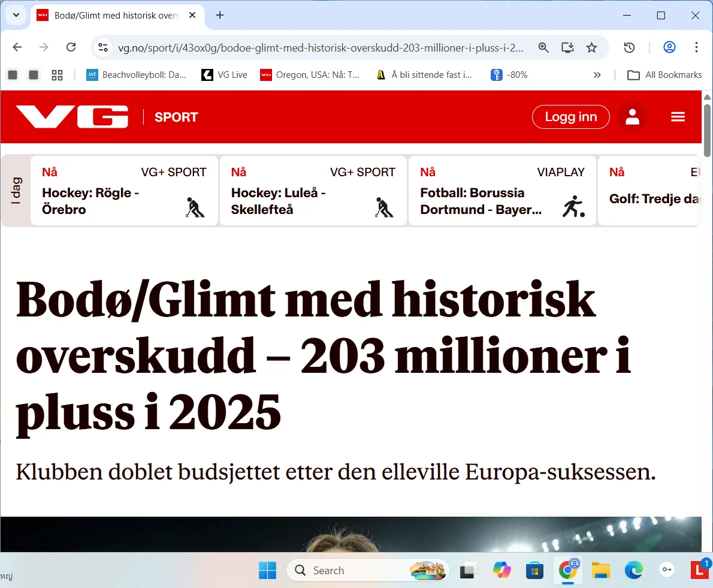
Task: Click the 'Logg inn' button
Action: pos(570,116)
